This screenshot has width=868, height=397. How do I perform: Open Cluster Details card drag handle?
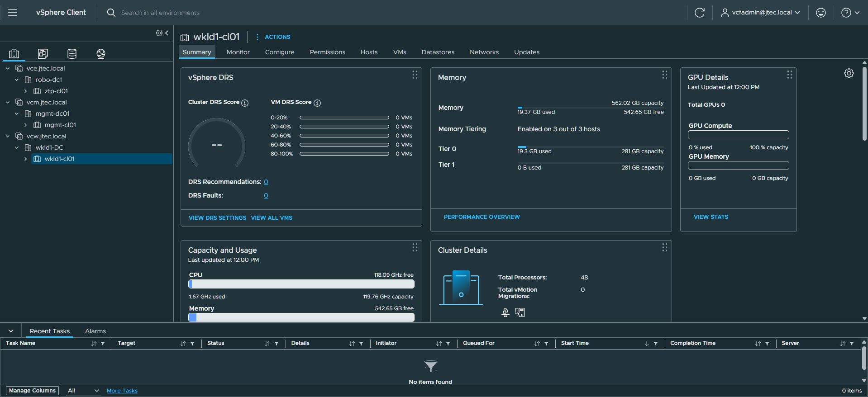tap(664, 247)
